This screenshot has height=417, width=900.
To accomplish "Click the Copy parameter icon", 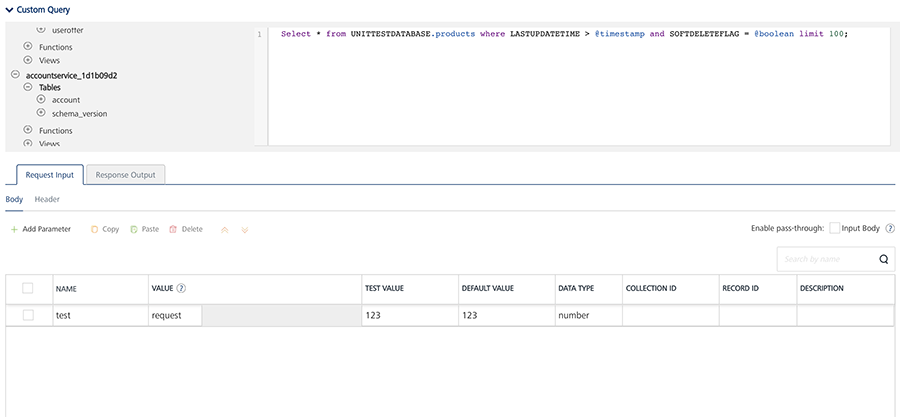I will click(x=94, y=229).
